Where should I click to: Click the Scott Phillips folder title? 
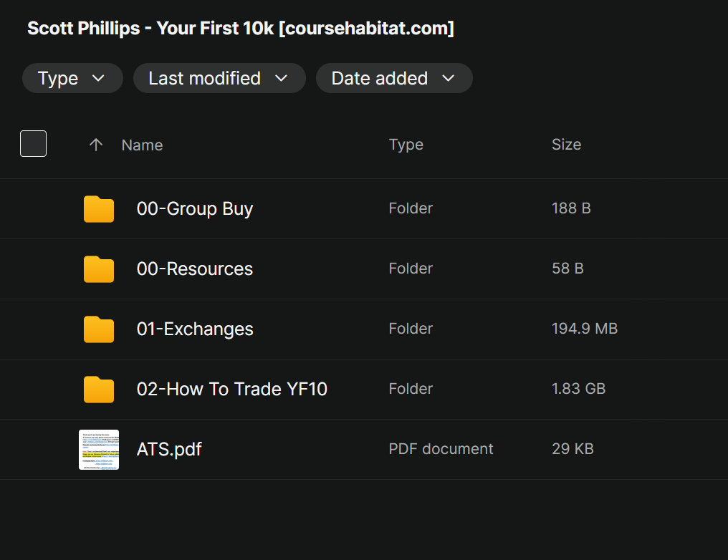coord(241,29)
